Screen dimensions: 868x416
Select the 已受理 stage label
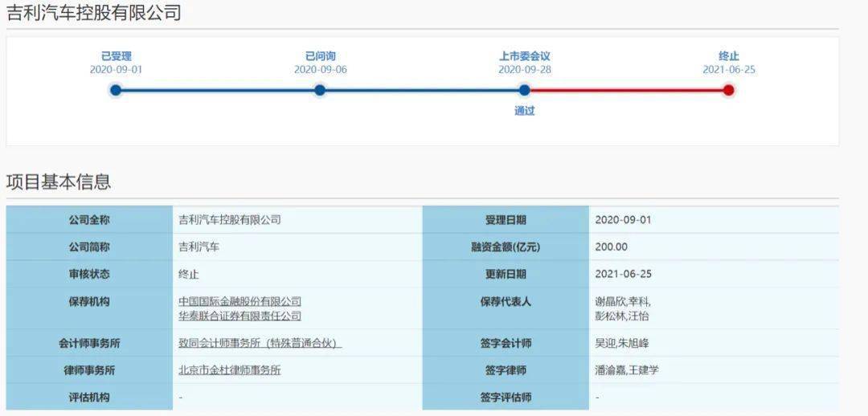[x=117, y=56]
